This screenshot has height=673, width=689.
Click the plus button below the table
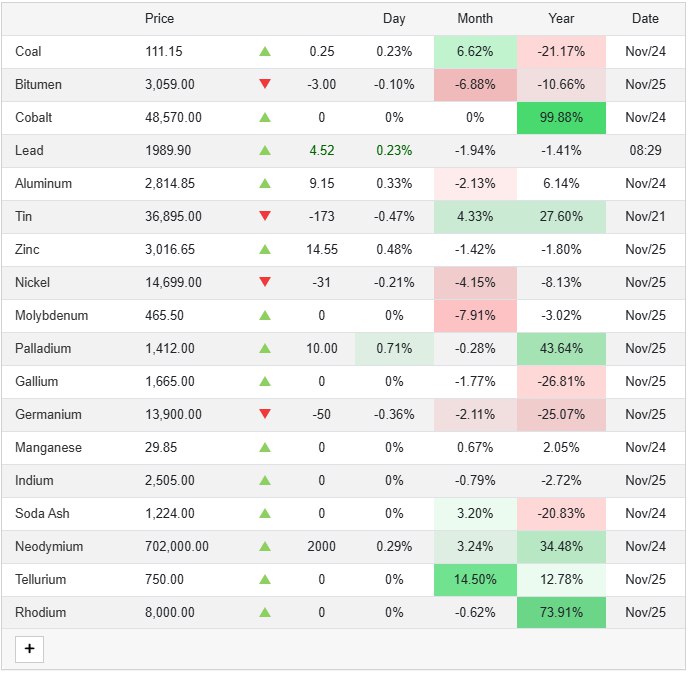(29, 649)
